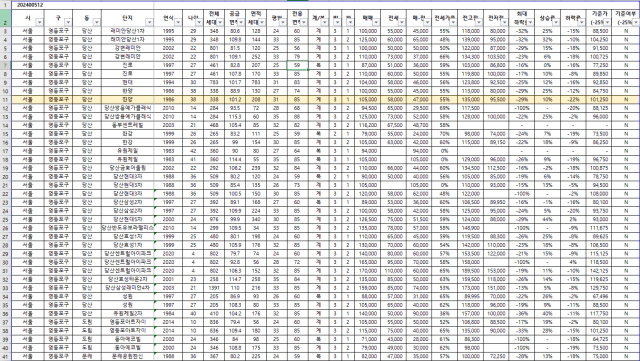The image size is (640, 361).
Task: Open the filter dropdown for the 연식 column
Action: point(178,22)
